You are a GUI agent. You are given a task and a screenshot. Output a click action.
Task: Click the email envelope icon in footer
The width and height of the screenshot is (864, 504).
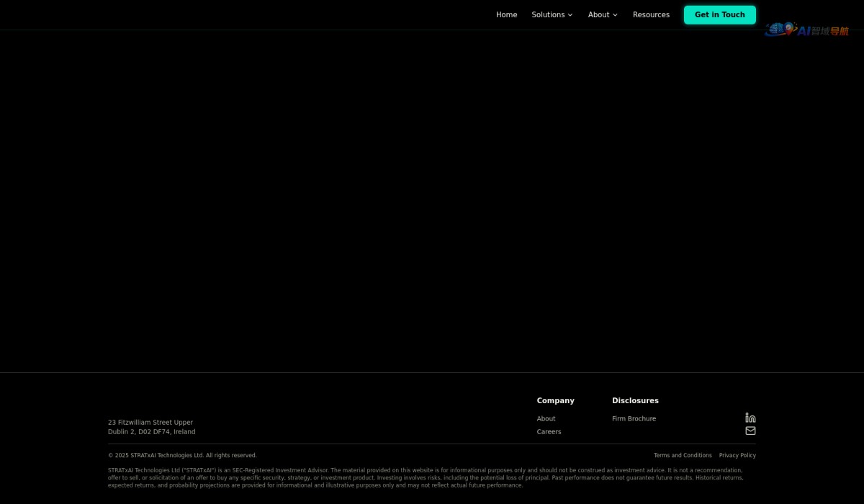click(750, 431)
